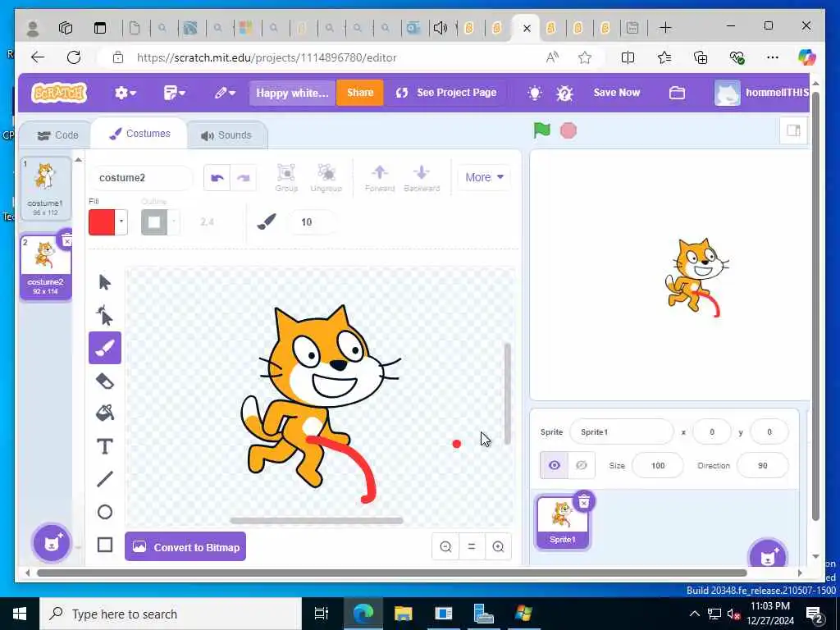
Task: Open the hommellTHIS account menu
Action: point(761,93)
